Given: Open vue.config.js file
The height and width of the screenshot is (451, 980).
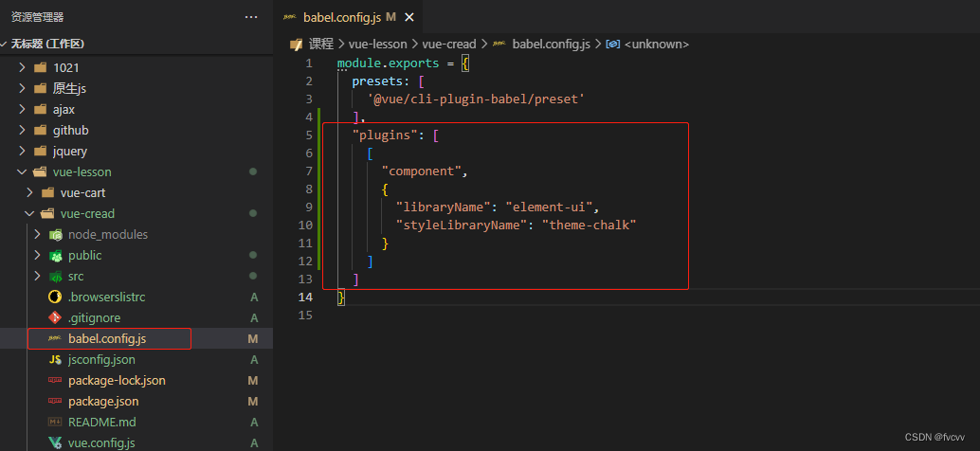Looking at the screenshot, I should (101, 442).
